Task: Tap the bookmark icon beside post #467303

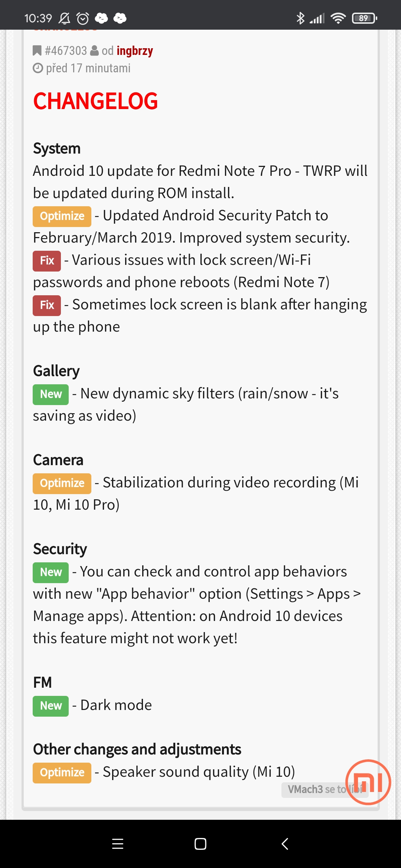Action: click(37, 50)
